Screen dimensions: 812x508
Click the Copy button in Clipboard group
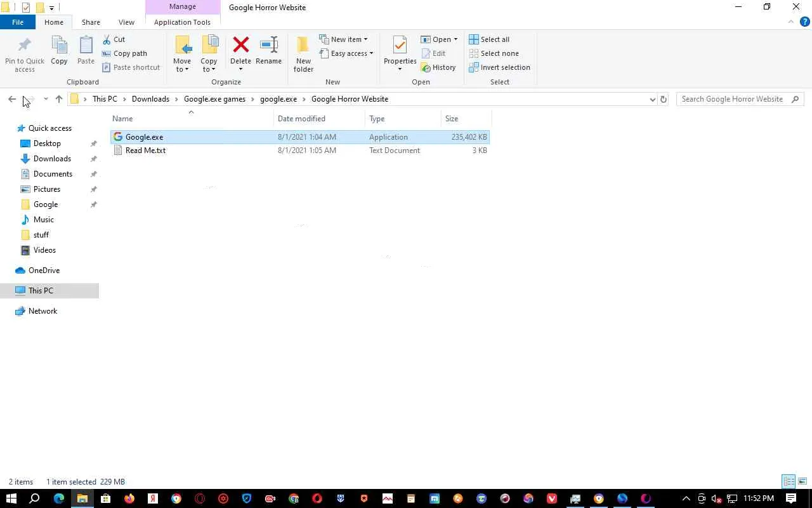tap(59, 51)
